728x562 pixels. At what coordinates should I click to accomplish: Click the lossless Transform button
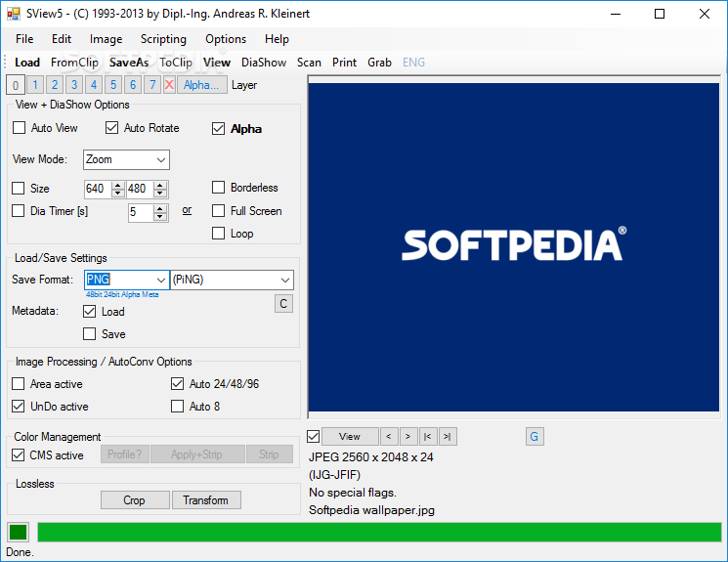pos(206,500)
